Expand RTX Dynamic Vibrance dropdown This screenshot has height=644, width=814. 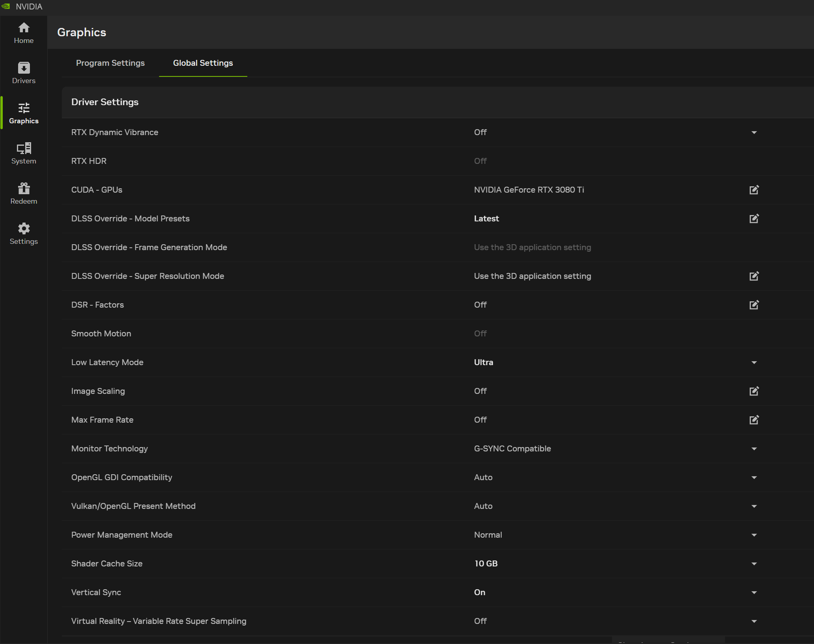pos(754,132)
